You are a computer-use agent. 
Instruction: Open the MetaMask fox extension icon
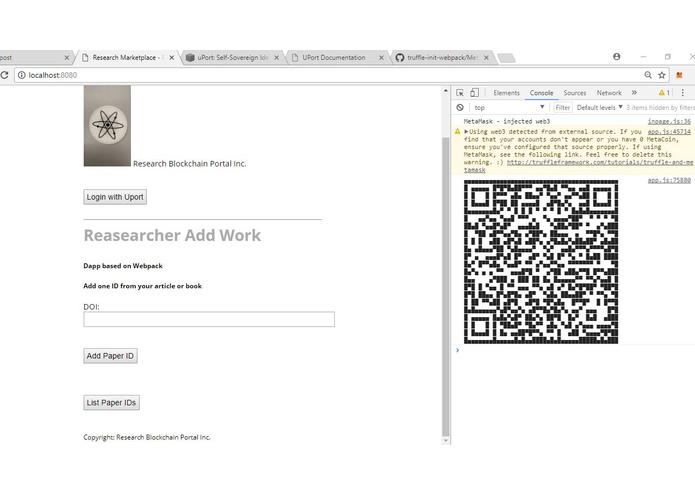[x=679, y=75]
